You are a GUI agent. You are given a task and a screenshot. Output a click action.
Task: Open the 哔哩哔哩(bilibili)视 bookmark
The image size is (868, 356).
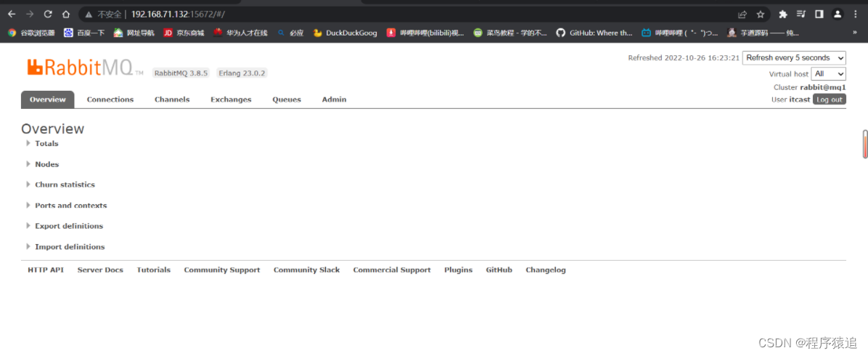pos(425,33)
